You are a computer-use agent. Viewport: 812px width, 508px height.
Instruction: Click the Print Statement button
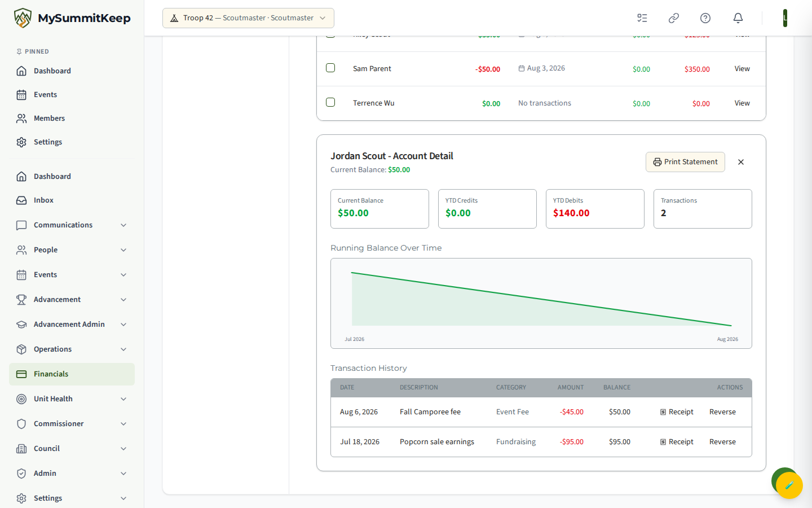click(685, 162)
